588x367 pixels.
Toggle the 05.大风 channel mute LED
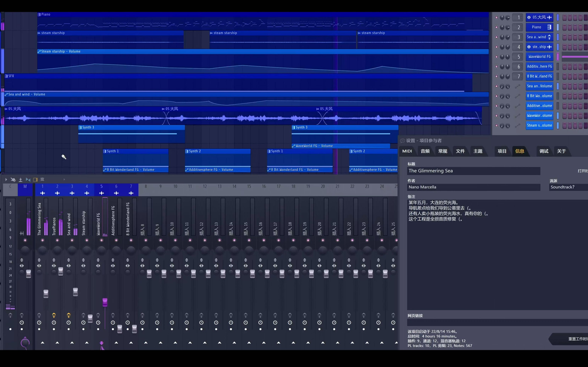click(496, 18)
